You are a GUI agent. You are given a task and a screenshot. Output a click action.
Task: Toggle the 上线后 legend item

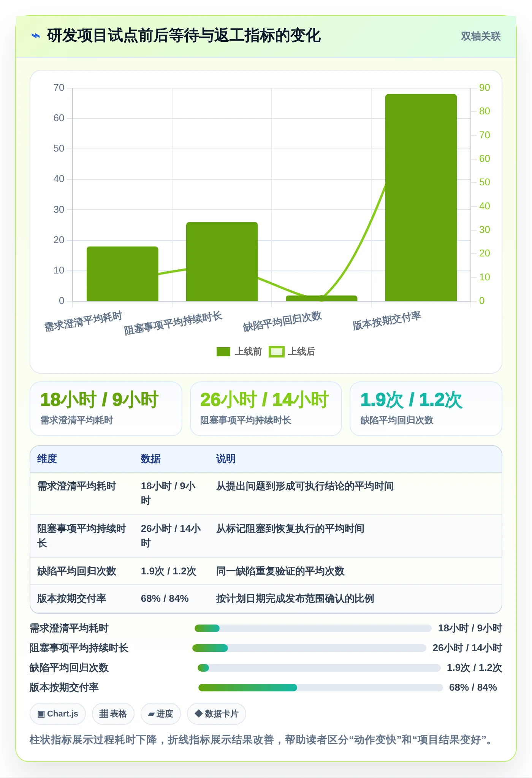click(x=292, y=352)
